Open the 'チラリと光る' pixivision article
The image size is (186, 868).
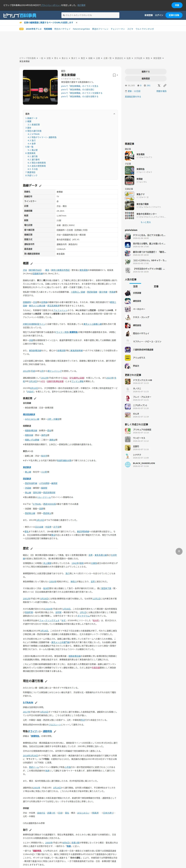149,235
